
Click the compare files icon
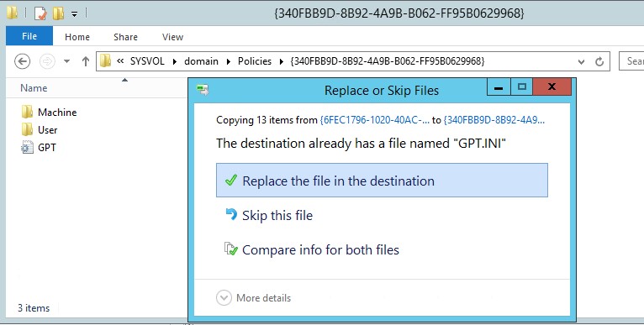point(231,249)
